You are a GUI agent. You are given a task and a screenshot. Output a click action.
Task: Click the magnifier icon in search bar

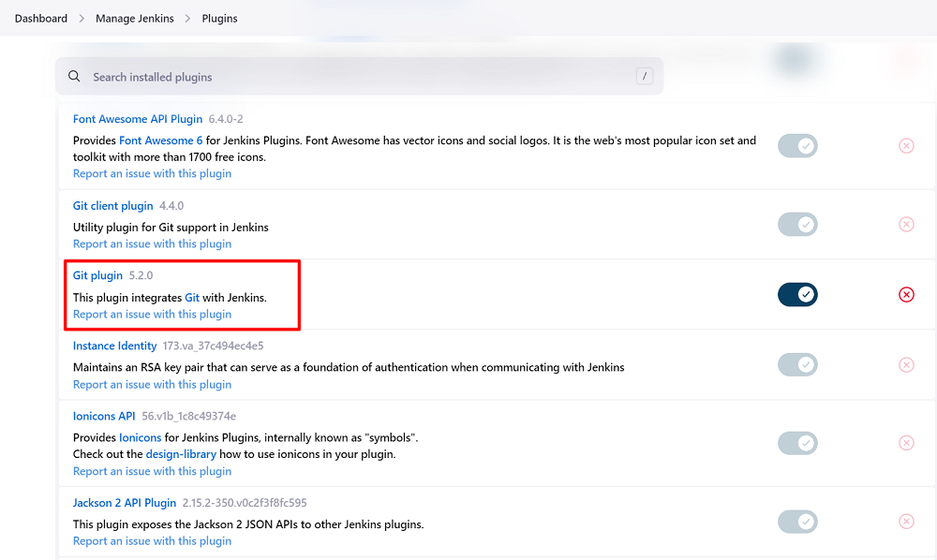pos(75,77)
